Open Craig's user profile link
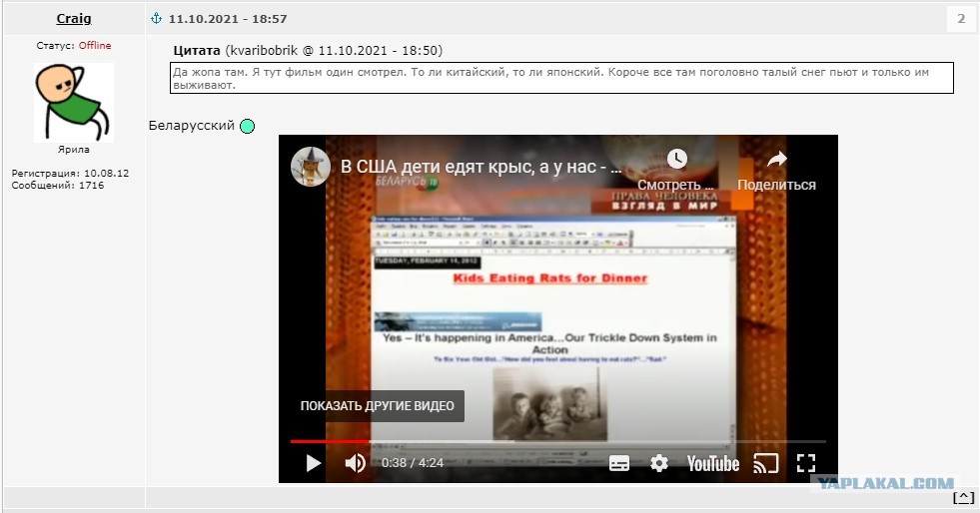 point(74,18)
